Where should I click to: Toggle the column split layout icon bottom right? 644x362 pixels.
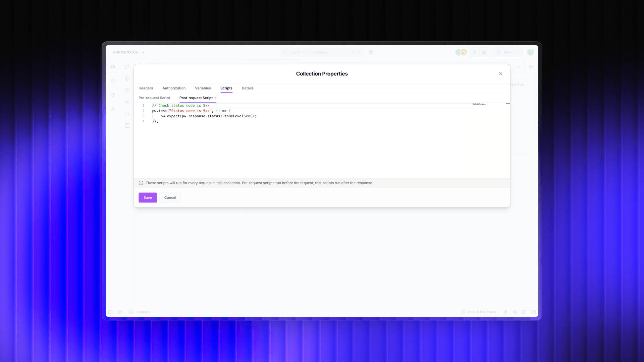pyautogui.click(x=524, y=312)
